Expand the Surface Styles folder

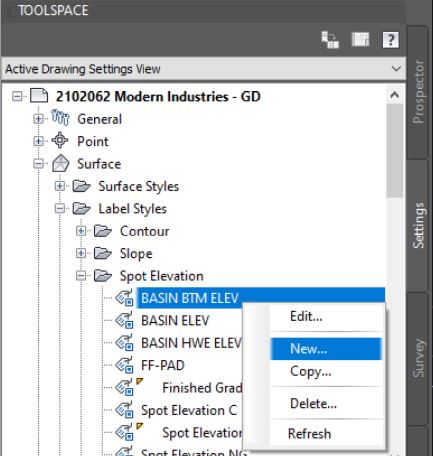point(60,186)
